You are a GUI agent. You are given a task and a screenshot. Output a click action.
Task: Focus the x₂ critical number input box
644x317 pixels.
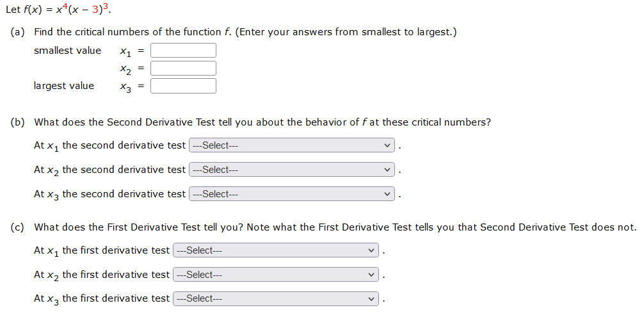click(x=183, y=68)
